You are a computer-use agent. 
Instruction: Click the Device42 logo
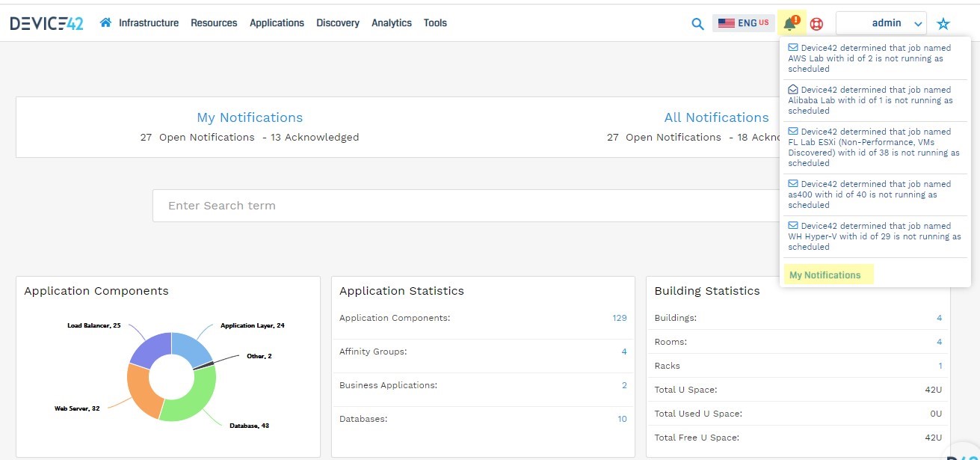point(46,23)
